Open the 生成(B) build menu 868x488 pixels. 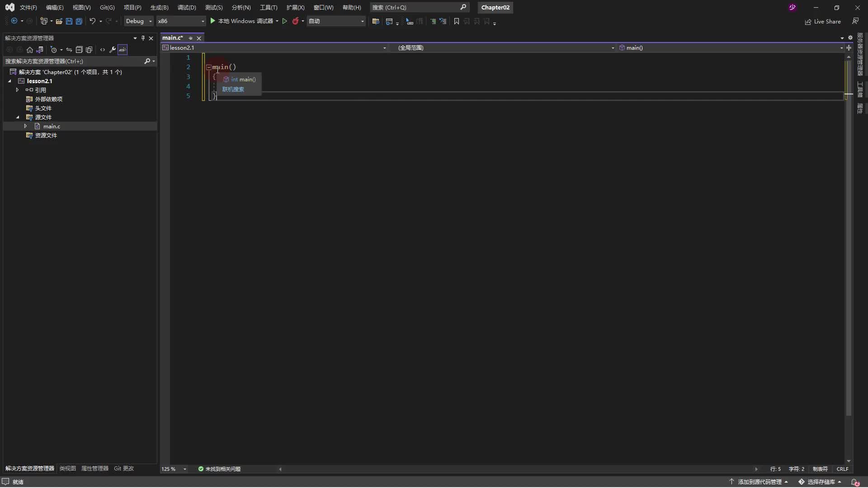pos(159,7)
